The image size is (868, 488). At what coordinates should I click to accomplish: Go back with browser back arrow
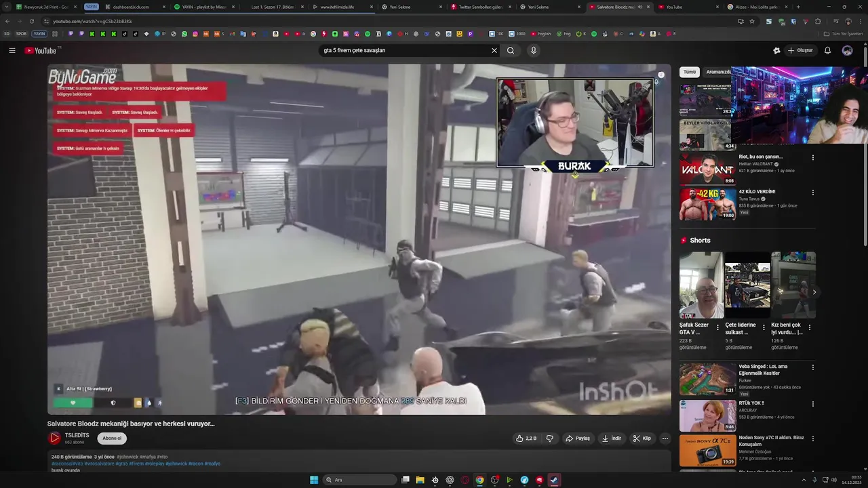[7, 21]
